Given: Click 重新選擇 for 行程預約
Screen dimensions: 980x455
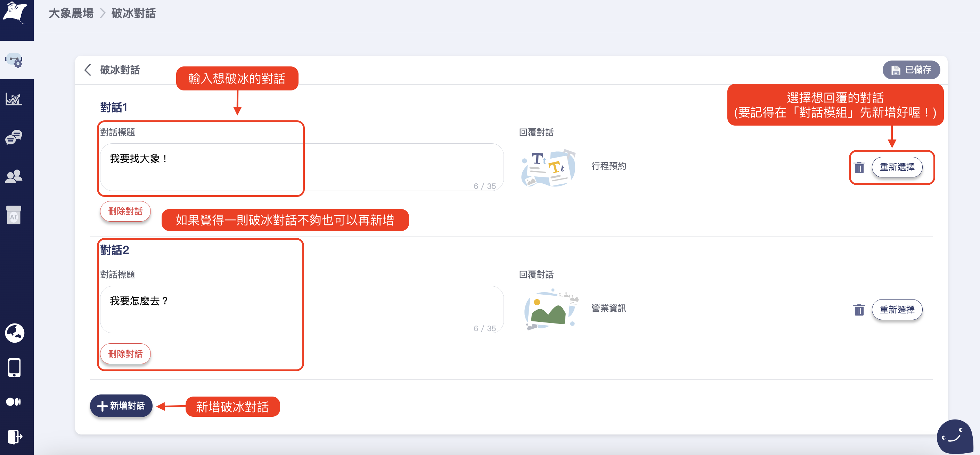Looking at the screenshot, I should pyautogui.click(x=897, y=167).
